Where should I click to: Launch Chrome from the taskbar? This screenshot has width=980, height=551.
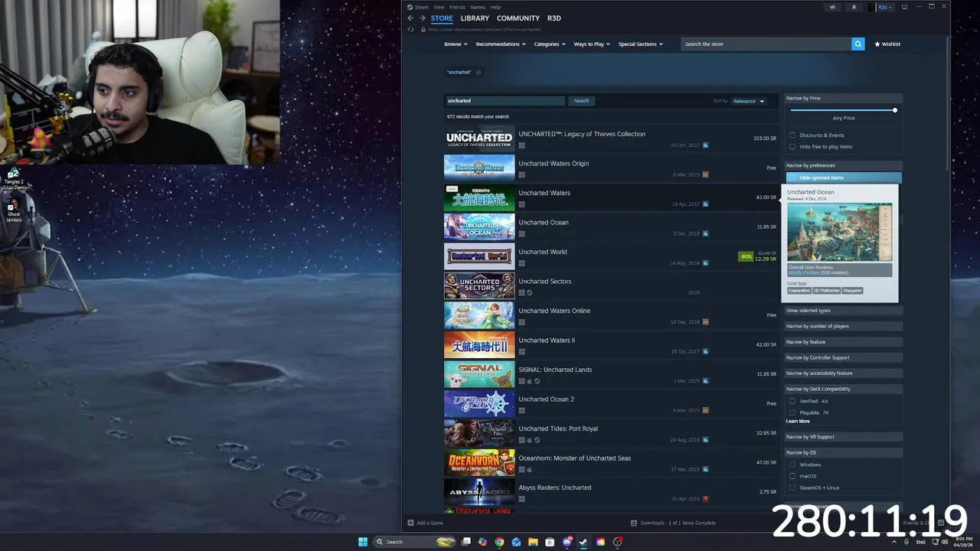click(499, 542)
